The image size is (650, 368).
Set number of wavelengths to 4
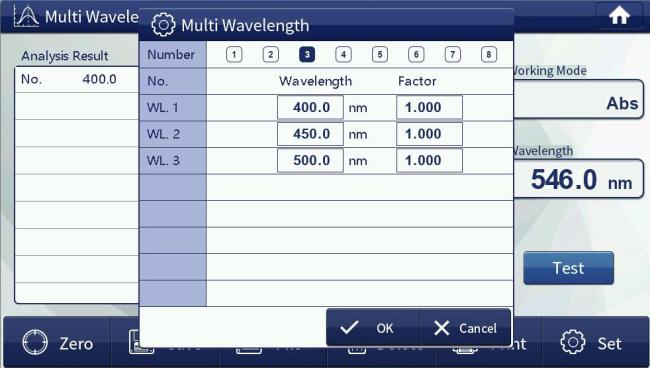pyautogui.click(x=343, y=54)
